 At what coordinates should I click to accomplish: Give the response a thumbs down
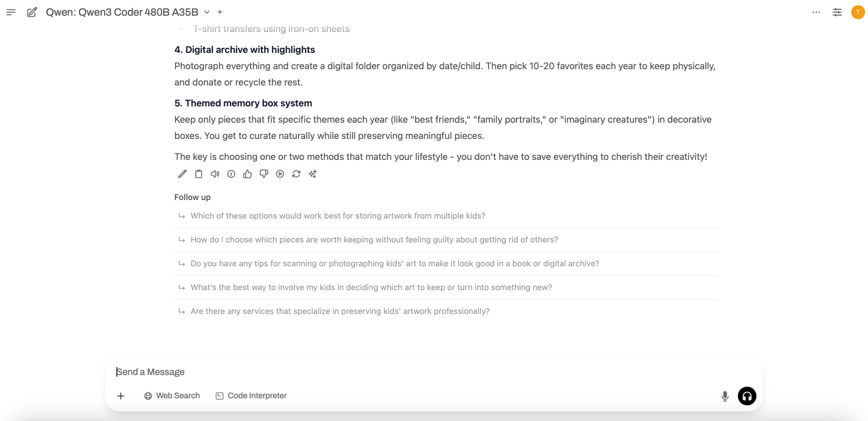point(264,174)
